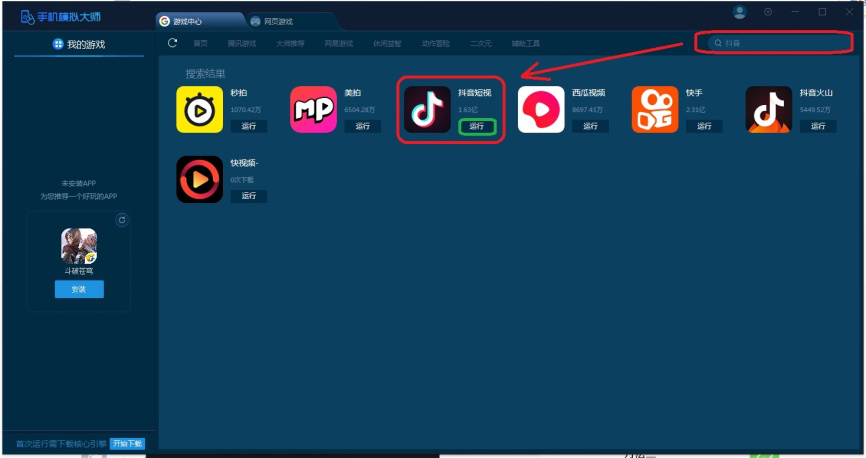Maximize the emulator window
The width and height of the screenshot is (866, 458).
click(x=822, y=12)
